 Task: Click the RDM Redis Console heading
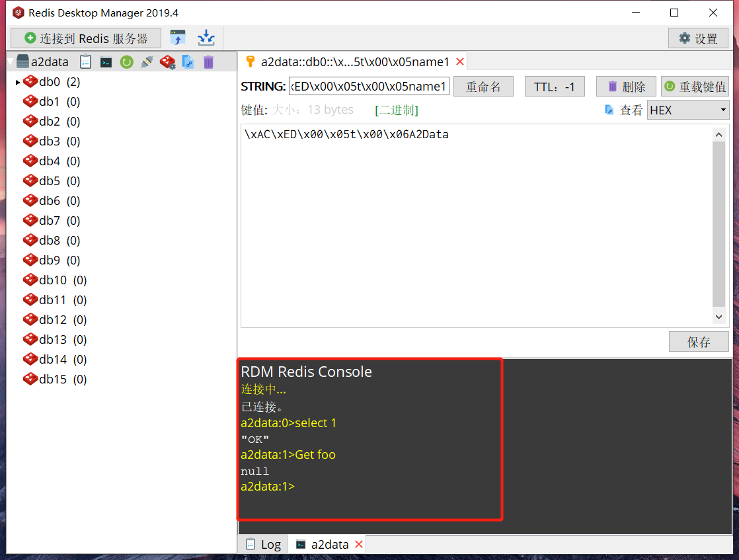click(x=306, y=372)
